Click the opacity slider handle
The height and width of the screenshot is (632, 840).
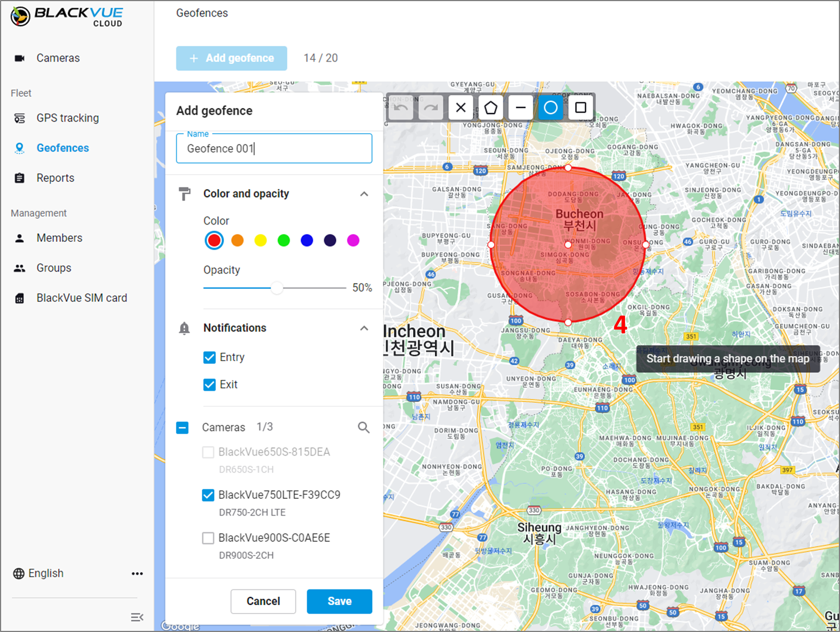pos(276,288)
